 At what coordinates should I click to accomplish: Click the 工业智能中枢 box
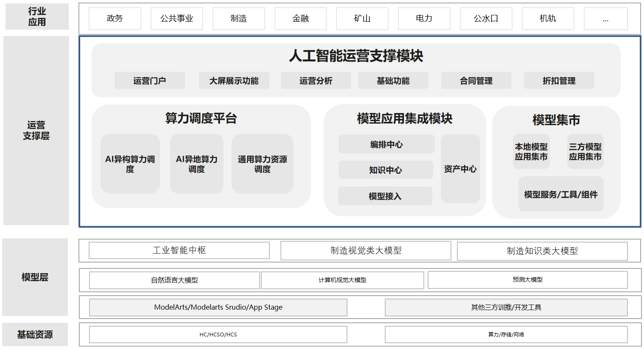(179, 251)
